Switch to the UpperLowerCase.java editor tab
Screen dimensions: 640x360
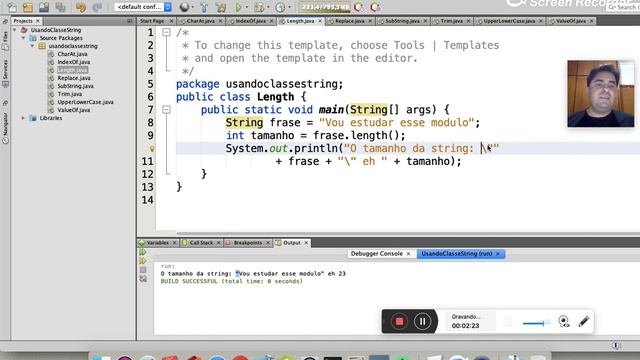[509, 21]
